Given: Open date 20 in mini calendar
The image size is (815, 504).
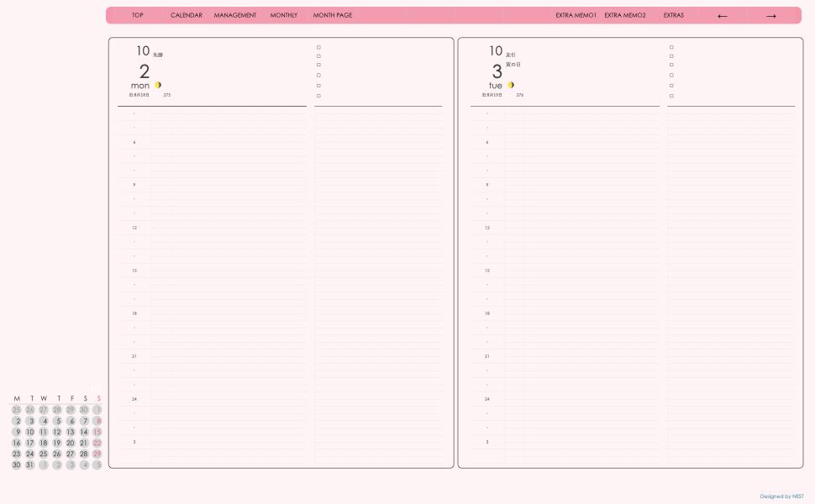Looking at the screenshot, I should (71, 443).
